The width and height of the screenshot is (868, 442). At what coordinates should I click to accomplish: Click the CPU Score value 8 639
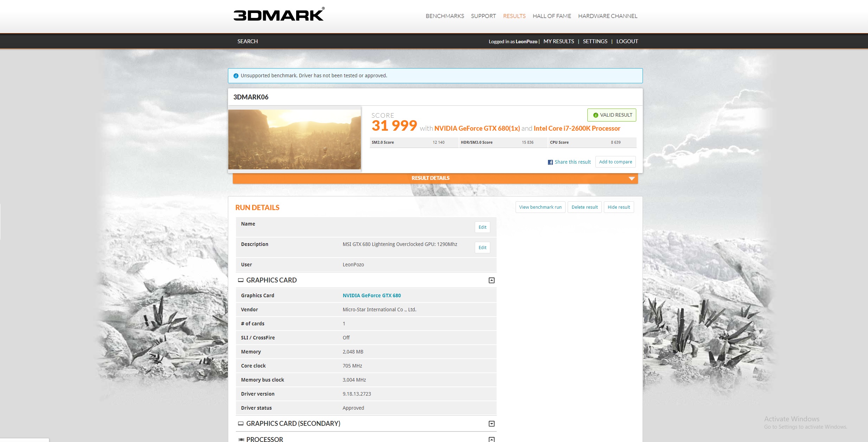[615, 143]
